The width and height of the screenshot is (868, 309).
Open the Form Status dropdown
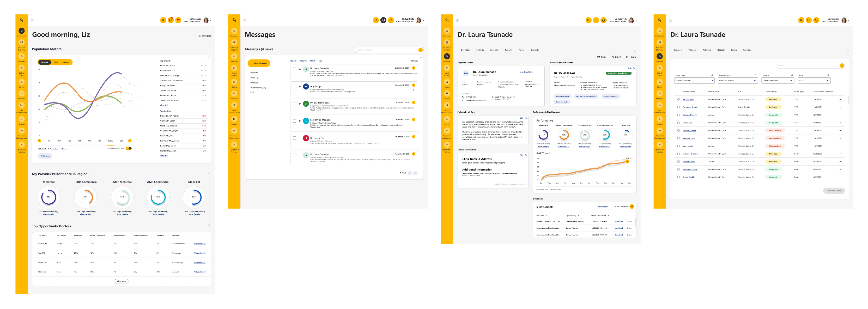(738, 81)
